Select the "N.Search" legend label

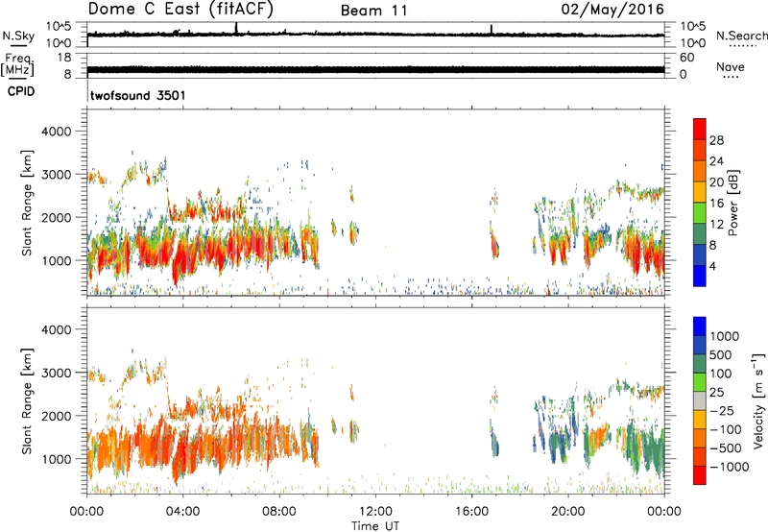point(741,36)
